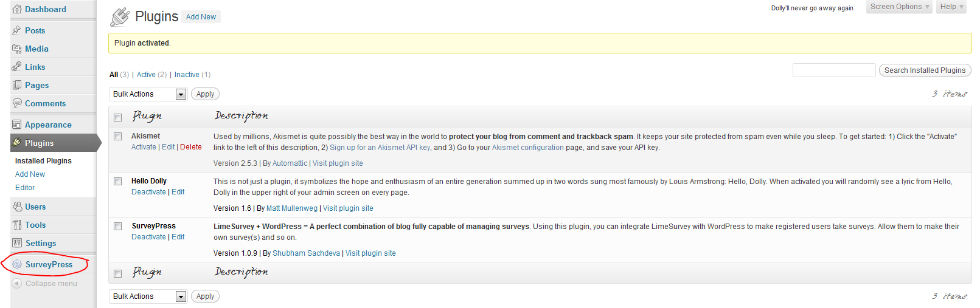Screen dimensions: 980x308
Task: Click the Tools icon in sidebar
Action: tap(17, 225)
